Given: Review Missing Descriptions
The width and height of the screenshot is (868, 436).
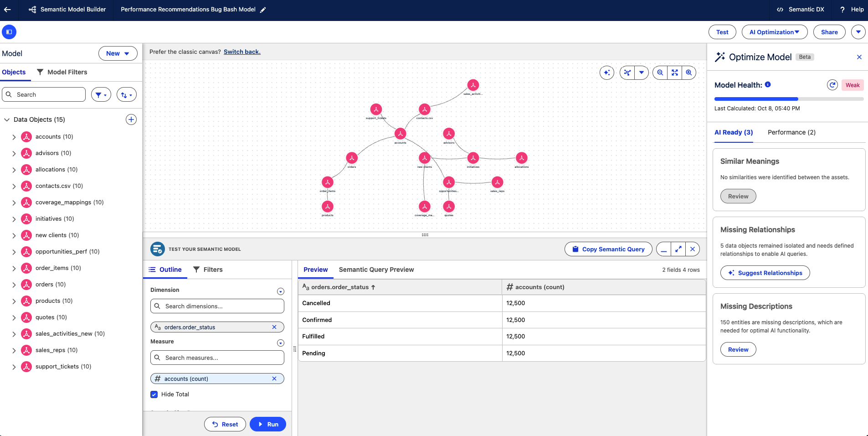Looking at the screenshot, I should (x=738, y=349).
